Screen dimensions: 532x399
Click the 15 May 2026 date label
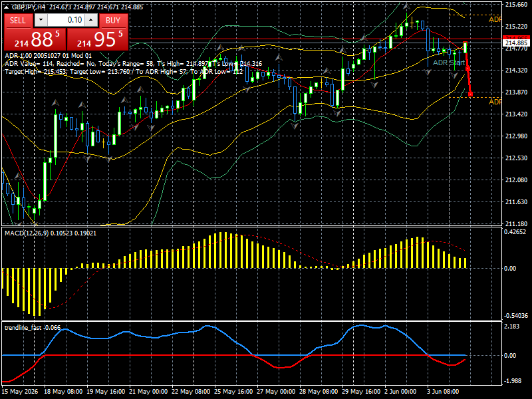19,391
